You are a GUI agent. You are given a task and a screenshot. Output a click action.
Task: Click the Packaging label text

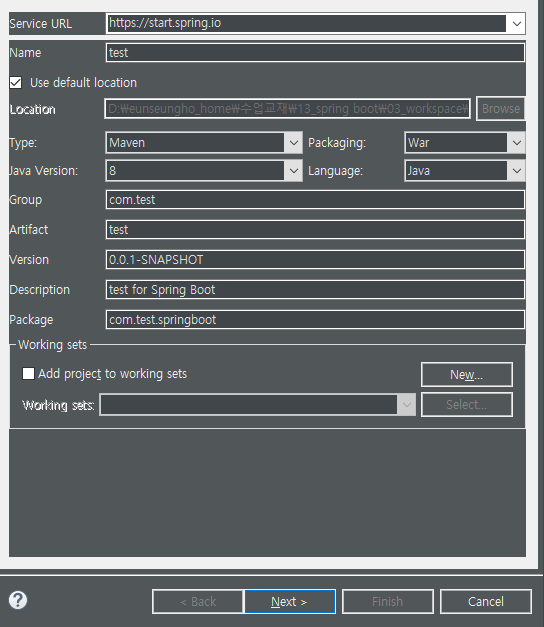click(x=337, y=143)
